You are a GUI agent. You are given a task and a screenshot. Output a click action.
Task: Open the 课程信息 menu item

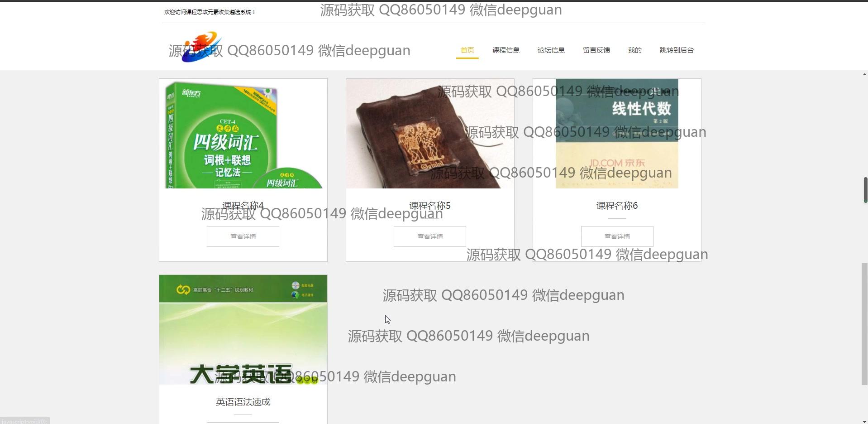tap(506, 50)
